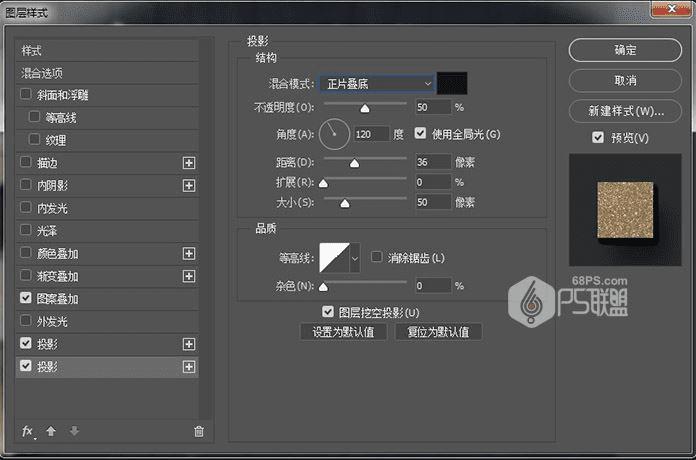This screenshot has width=696, height=460.
Task: Click the 杂色 value field showing 0
Action: [x=433, y=286]
